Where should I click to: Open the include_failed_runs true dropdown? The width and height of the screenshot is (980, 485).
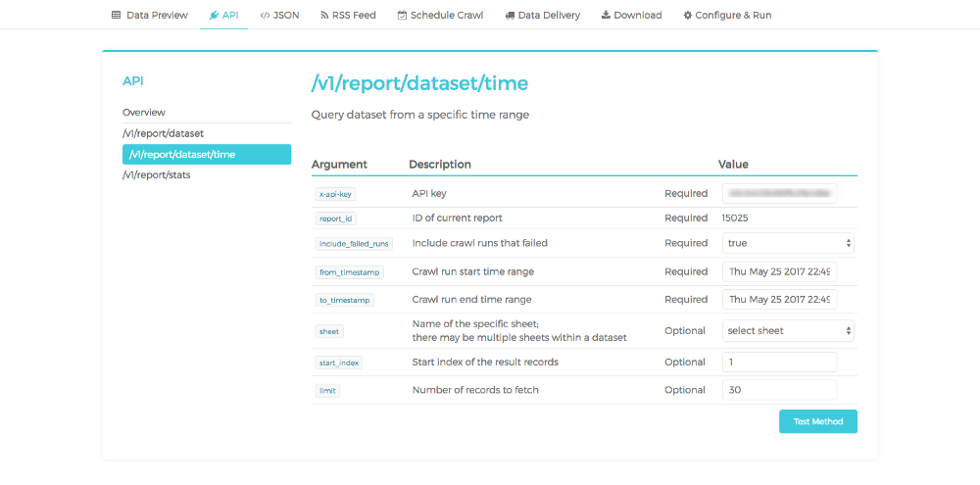coord(788,243)
